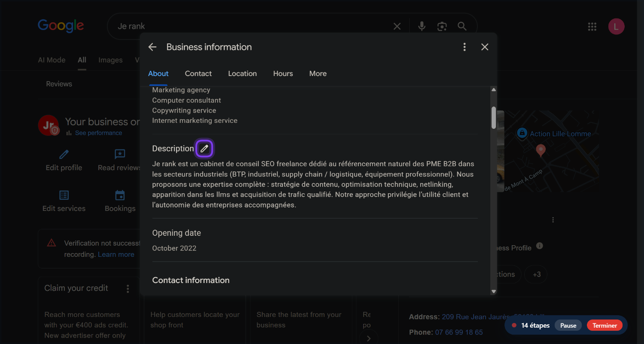Image resolution: width=644 pixels, height=344 pixels.
Task: Click the +3 chip
Action: pyautogui.click(x=537, y=274)
